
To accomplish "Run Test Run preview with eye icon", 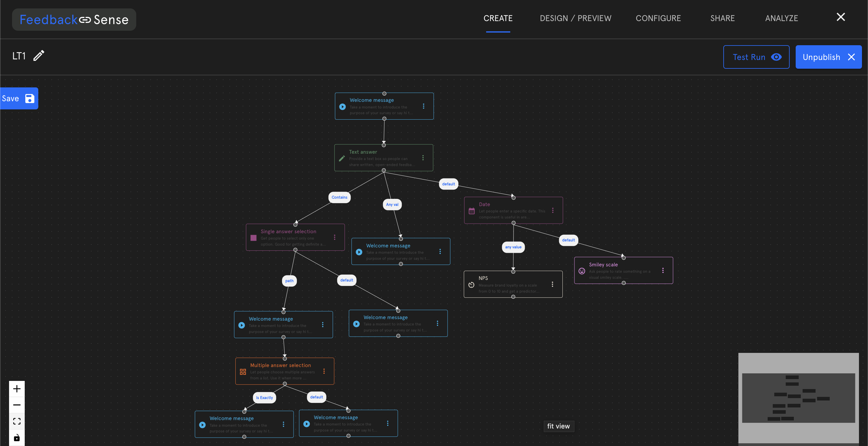I will tap(756, 57).
